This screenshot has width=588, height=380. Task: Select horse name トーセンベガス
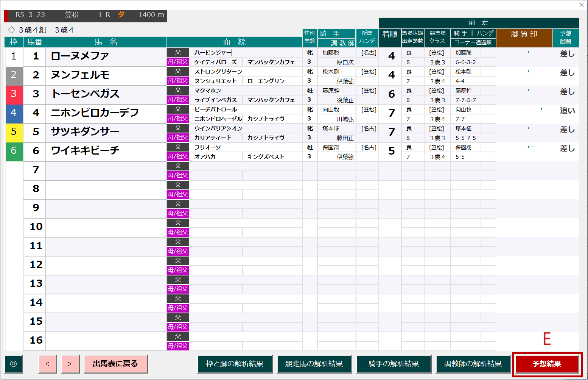click(x=86, y=94)
